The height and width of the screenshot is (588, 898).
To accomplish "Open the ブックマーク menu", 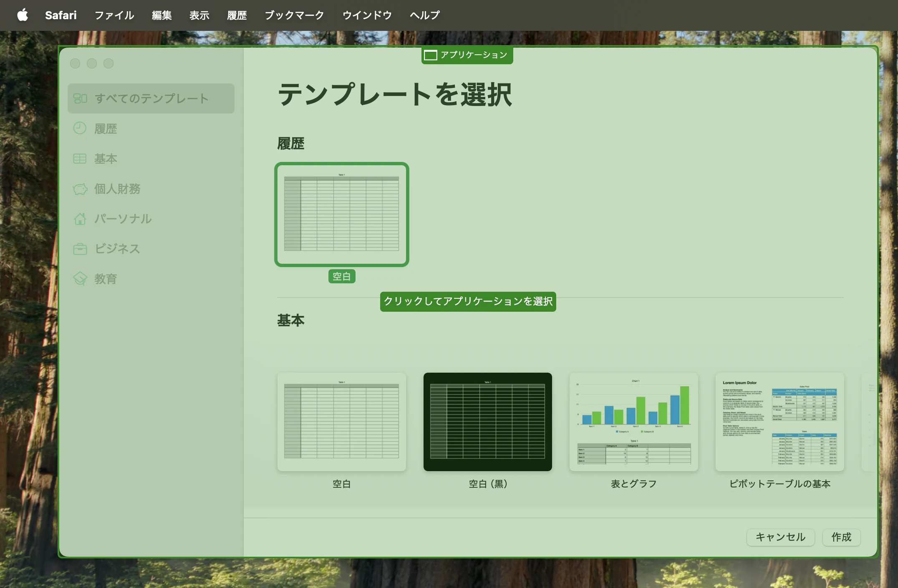I will [x=295, y=15].
